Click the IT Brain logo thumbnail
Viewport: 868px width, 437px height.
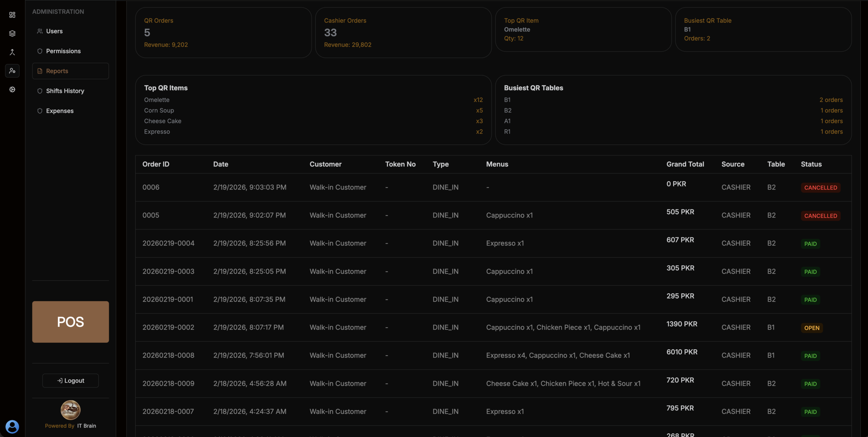[71, 410]
